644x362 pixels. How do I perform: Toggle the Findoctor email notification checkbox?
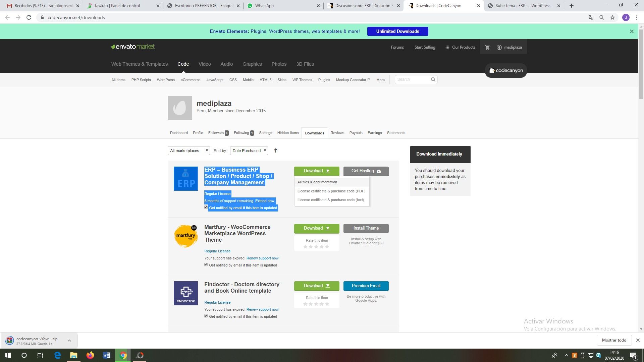pyautogui.click(x=206, y=316)
